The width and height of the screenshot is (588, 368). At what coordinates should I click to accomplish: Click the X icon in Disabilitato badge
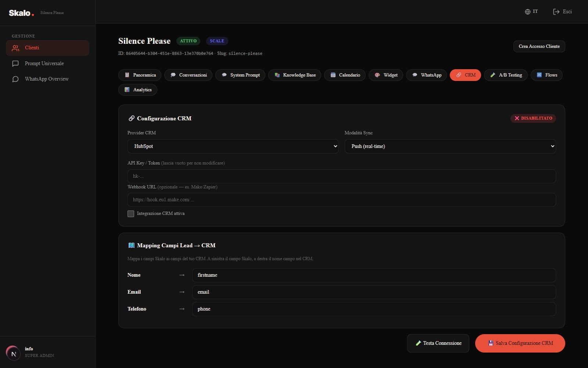pyautogui.click(x=517, y=118)
